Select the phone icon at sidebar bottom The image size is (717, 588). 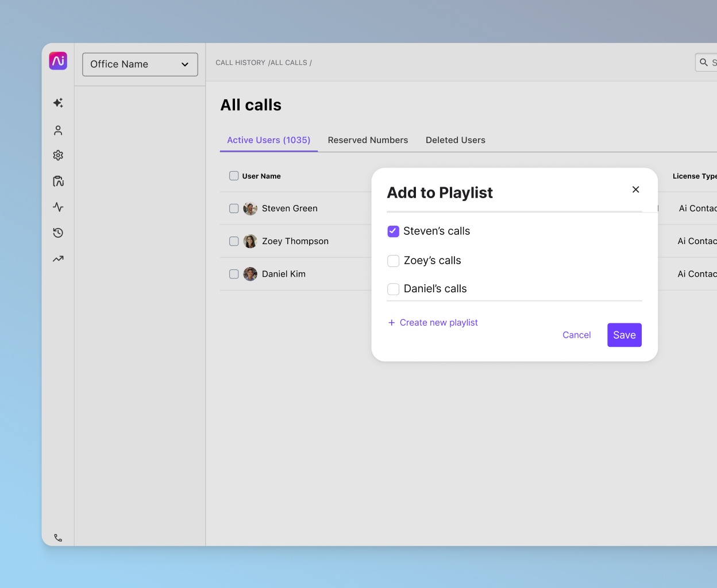coord(58,537)
